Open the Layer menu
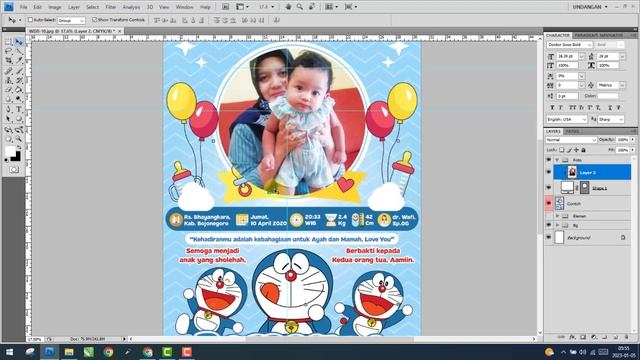Viewport: 640px width, 360px height. click(74, 7)
